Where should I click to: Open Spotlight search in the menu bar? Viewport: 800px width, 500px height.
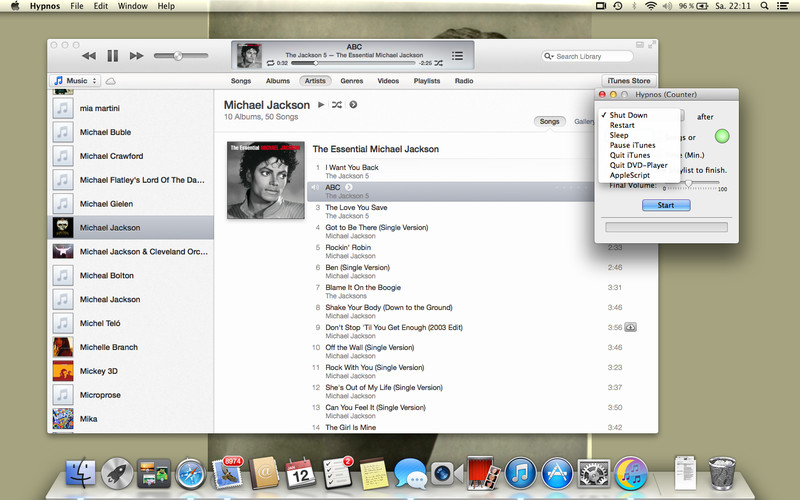pyautogui.click(x=764, y=6)
